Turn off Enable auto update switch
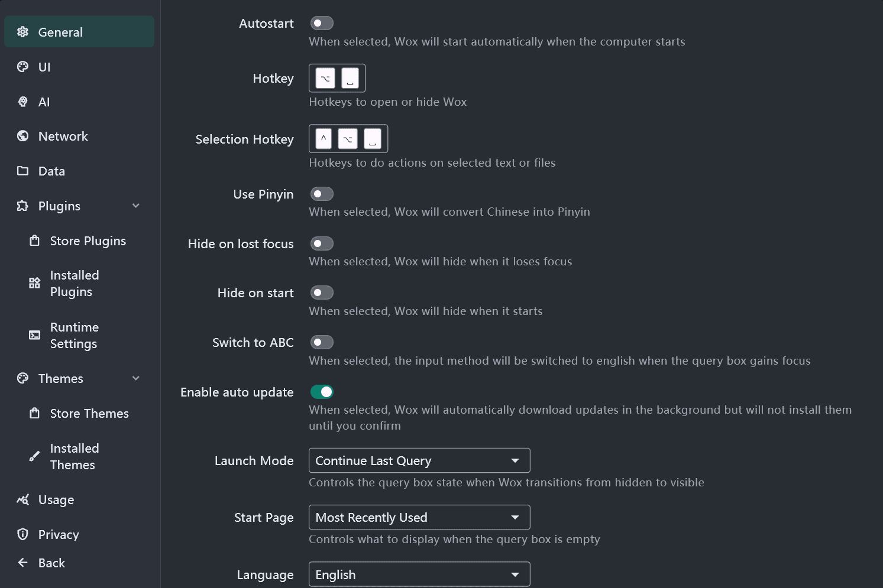883x588 pixels. (x=322, y=392)
